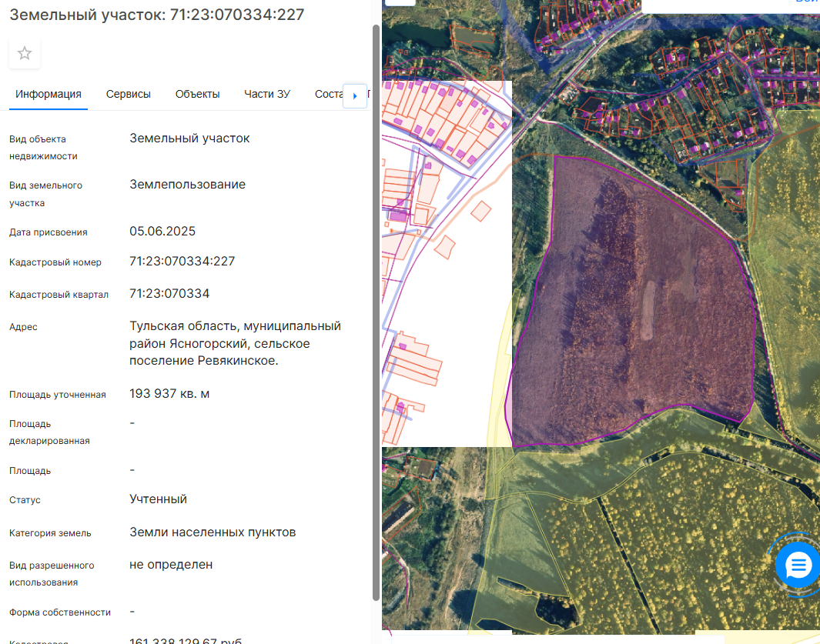820x644 pixels.
Task: Add the land plot to favorites with the star
Action: (25, 53)
